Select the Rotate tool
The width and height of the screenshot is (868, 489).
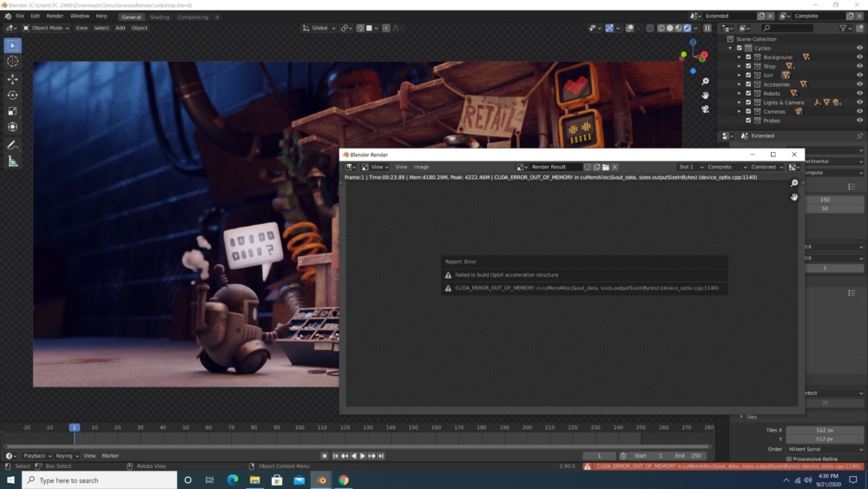point(13,96)
